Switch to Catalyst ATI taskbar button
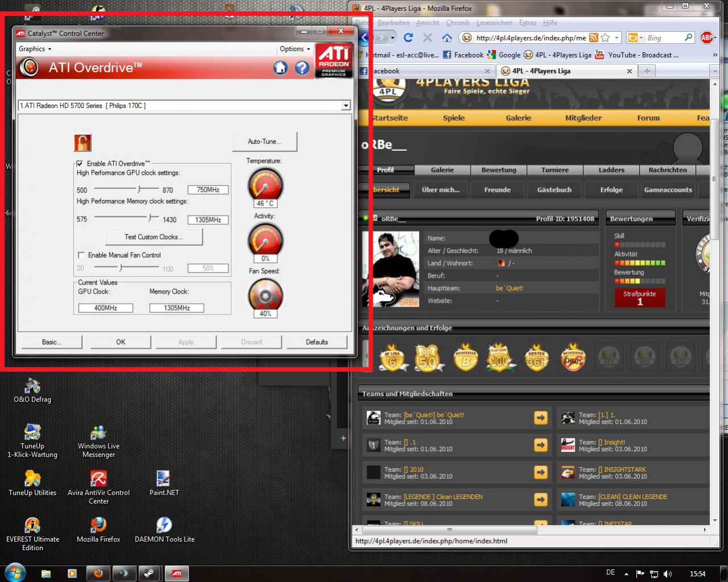 [176, 573]
